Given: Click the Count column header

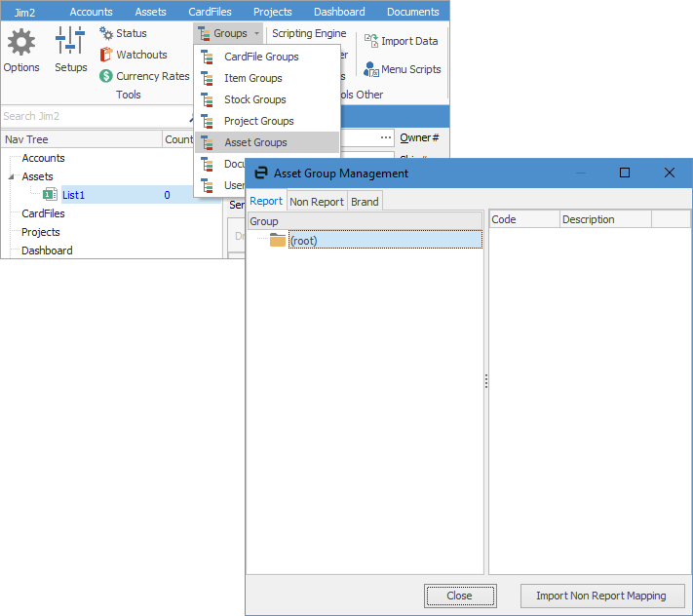Looking at the screenshot, I should 178,139.
